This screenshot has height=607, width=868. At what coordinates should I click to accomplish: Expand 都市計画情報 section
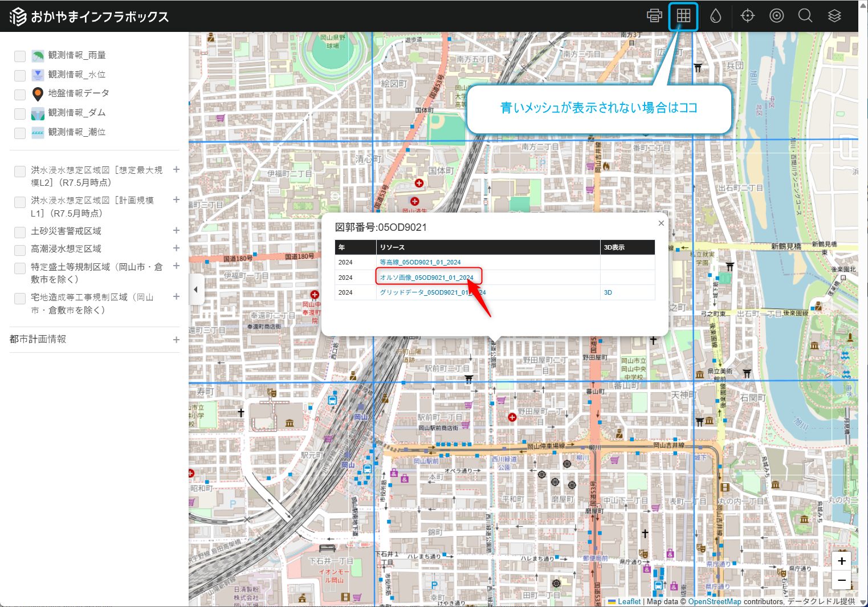click(176, 340)
